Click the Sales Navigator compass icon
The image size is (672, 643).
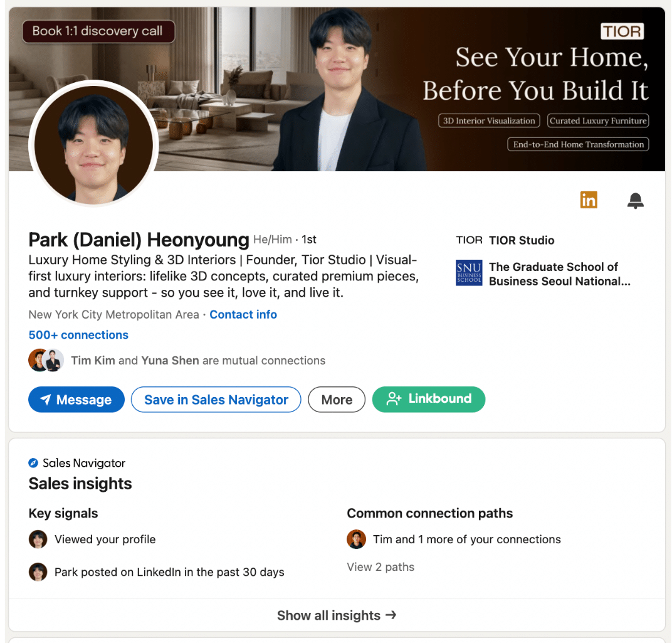click(x=34, y=463)
